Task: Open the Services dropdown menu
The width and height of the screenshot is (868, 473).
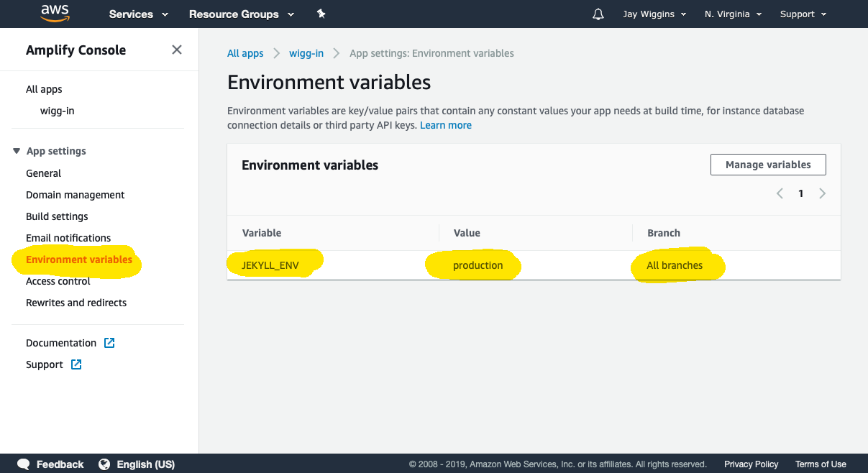Action: click(138, 14)
